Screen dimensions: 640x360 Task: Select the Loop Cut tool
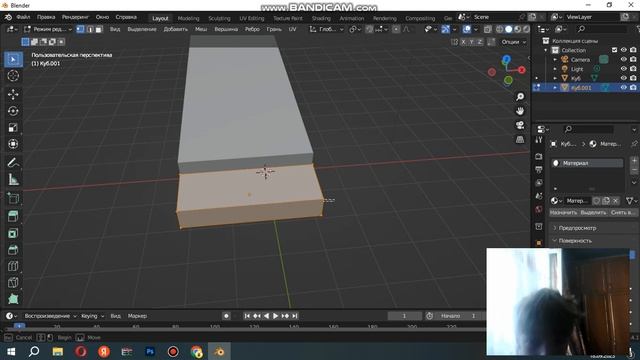[13, 266]
